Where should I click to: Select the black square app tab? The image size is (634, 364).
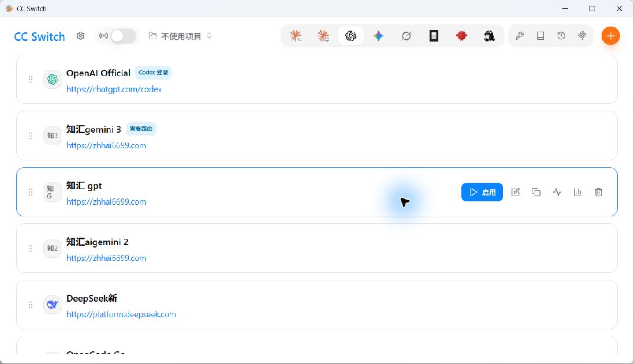pyautogui.click(x=434, y=36)
